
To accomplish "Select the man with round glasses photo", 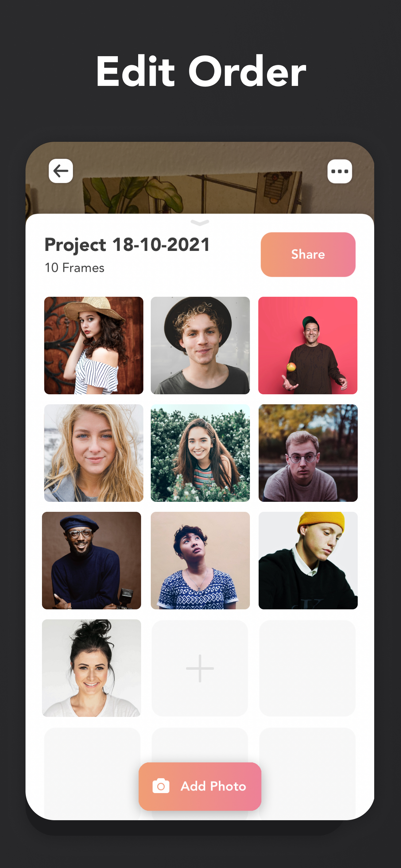I will click(x=308, y=453).
